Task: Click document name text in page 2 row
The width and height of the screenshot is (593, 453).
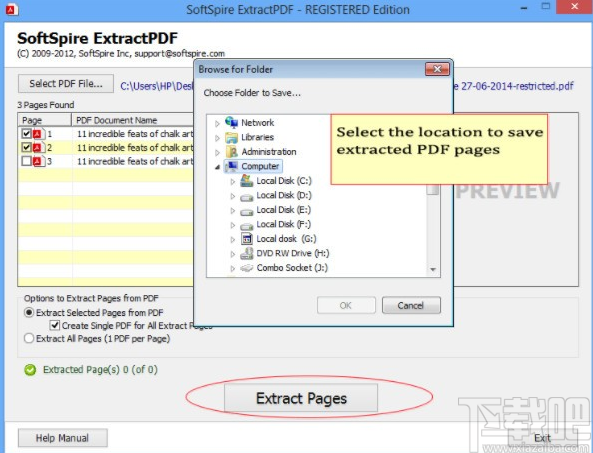Action: coord(135,147)
